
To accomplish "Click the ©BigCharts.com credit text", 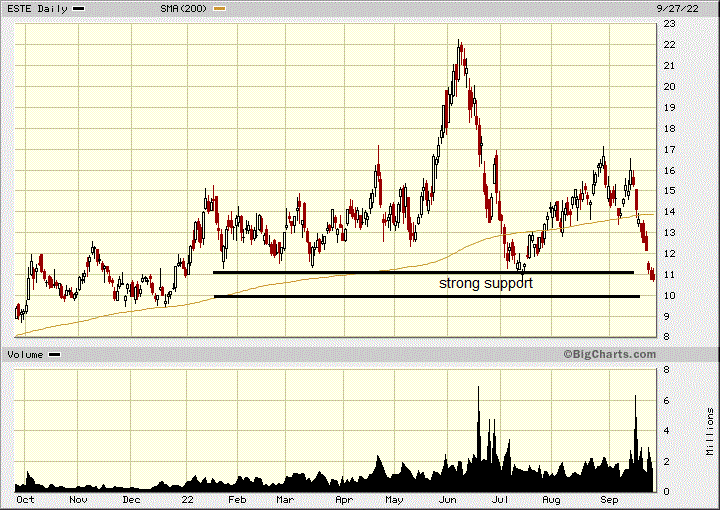I will point(609,354).
